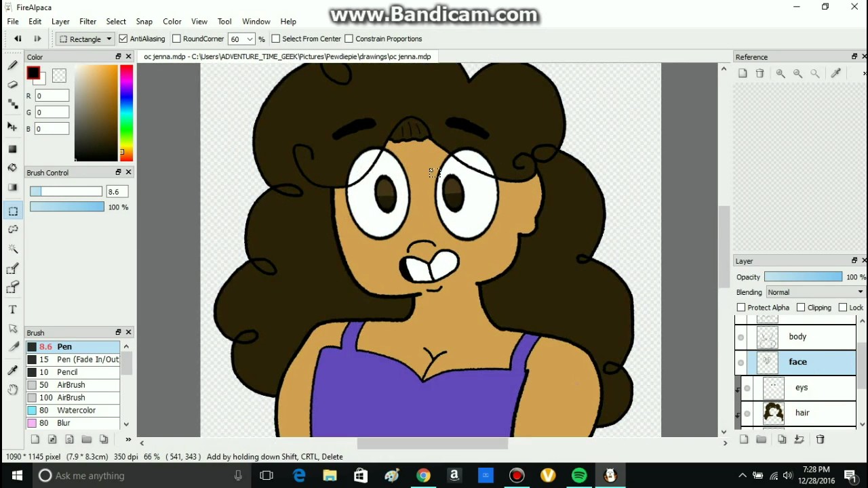Viewport: 868px width, 488px height.
Task: Select the Select Pen tool
Action: click(x=12, y=269)
